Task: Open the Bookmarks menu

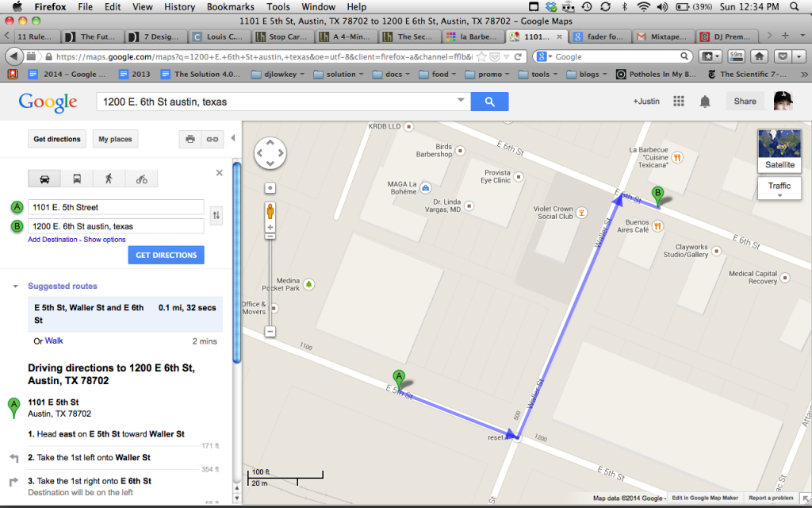Action: pyautogui.click(x=231, y=6)
